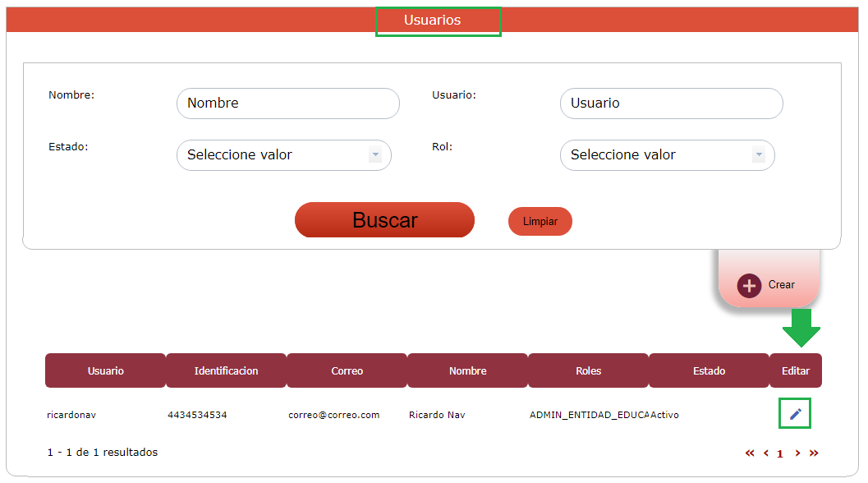Click the pencil edit icon for ricardonav
868x483 pixels.
coord(795,415)
